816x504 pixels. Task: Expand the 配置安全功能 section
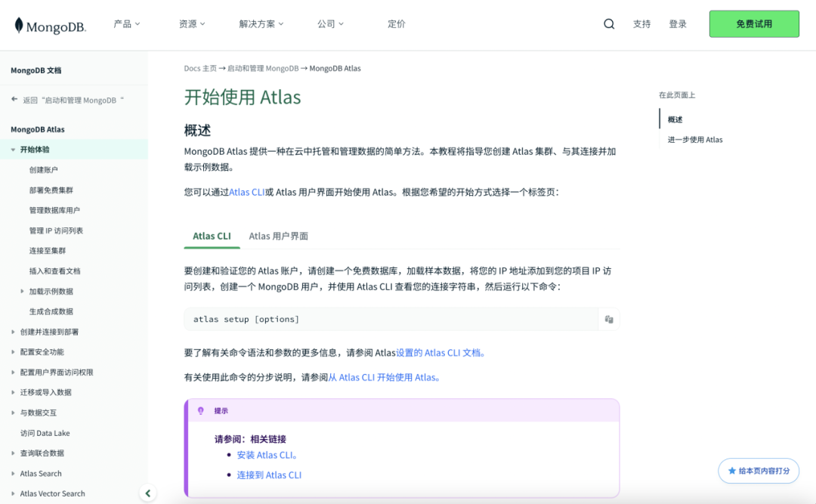[13, 352]
